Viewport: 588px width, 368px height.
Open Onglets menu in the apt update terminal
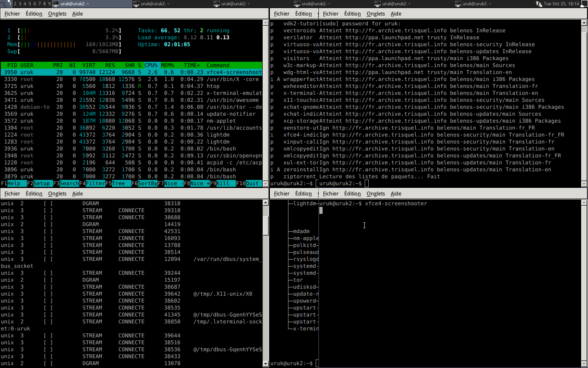376,13
